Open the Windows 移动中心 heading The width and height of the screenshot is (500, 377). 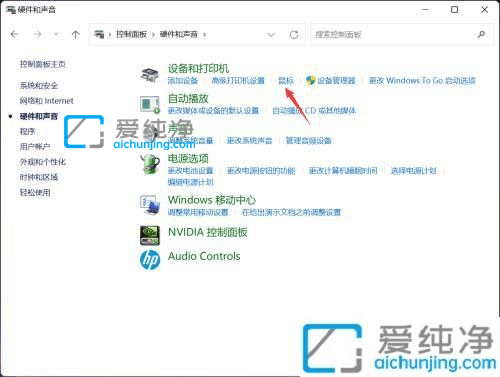pyautogui.click(x=212, y=200)
